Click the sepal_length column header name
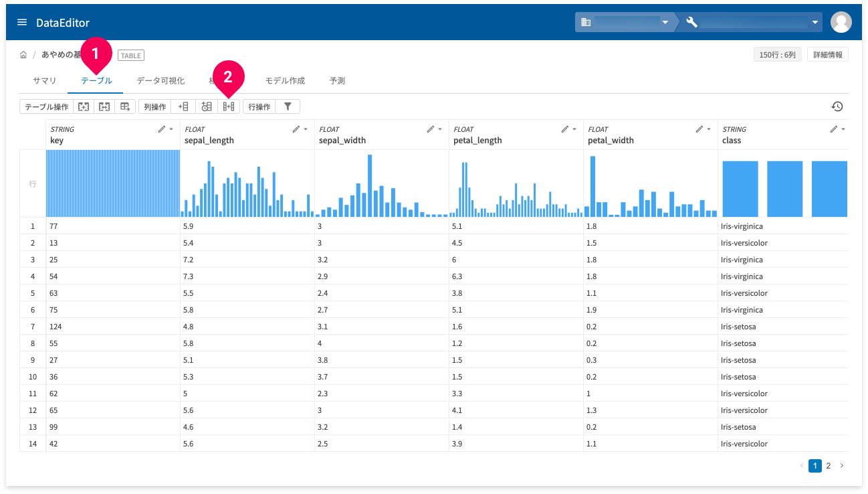The image size is (868, 494). 209,141
